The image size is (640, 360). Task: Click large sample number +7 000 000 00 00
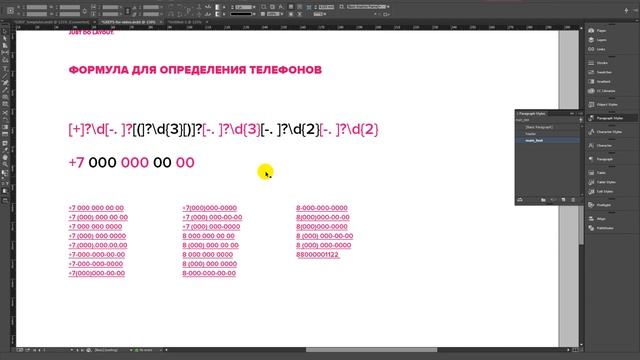coord(131,162)
